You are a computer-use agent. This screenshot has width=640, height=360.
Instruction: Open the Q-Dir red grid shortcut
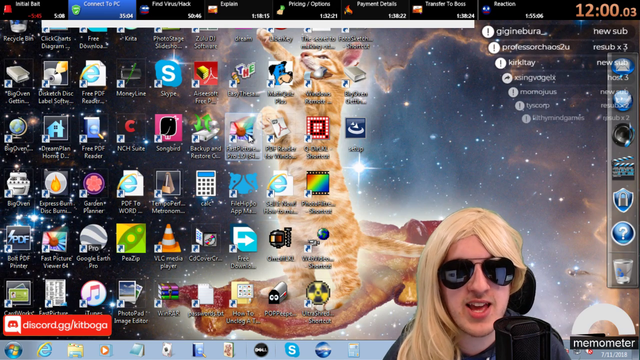[318, 137]
